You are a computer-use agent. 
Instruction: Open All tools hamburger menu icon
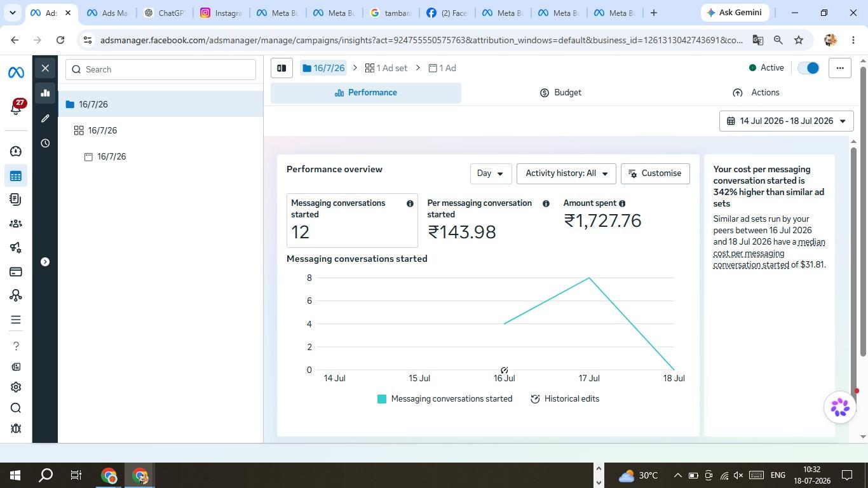16,320
